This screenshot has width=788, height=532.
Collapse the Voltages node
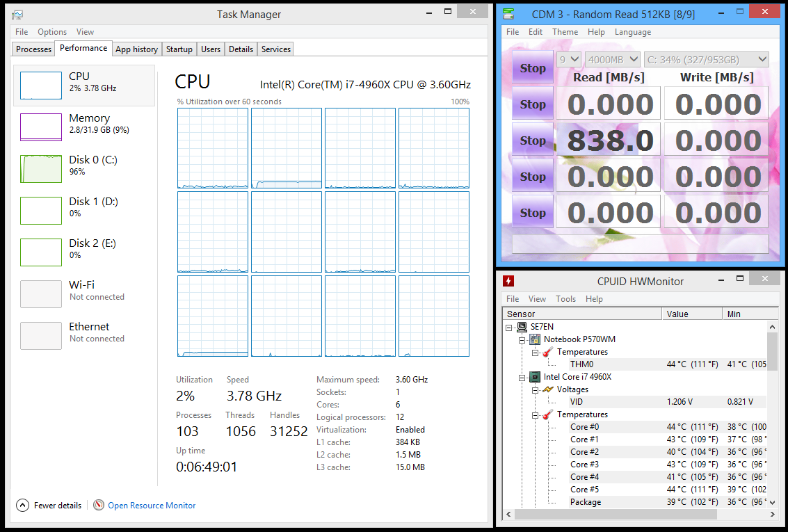coord(536,390)
